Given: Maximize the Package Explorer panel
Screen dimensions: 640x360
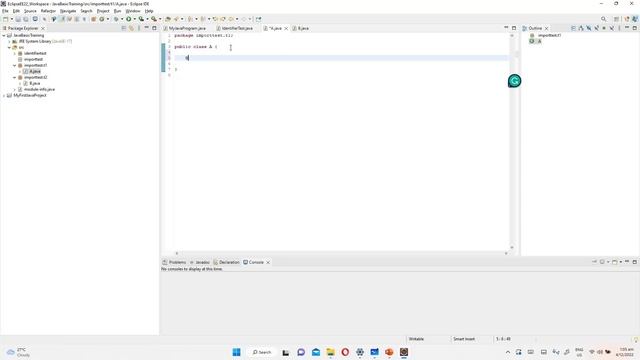Looking at the screenshot, I should click(x=154, y=28).
